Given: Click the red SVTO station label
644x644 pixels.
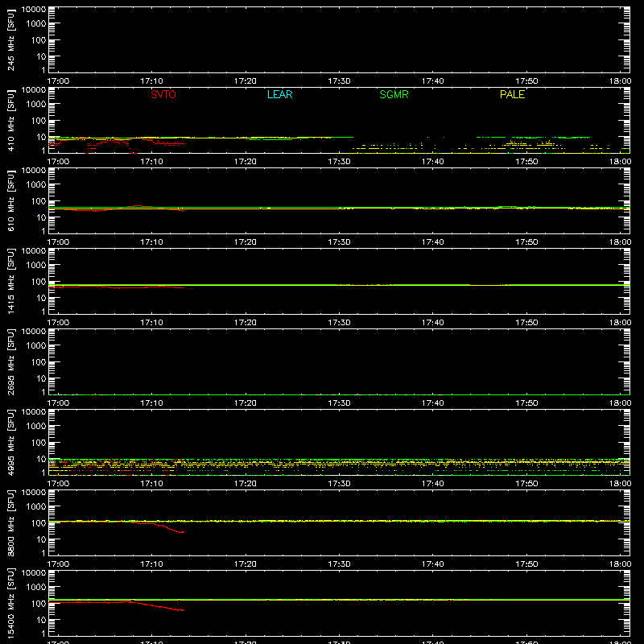Looking at the screenshot, I should [163, 94].
